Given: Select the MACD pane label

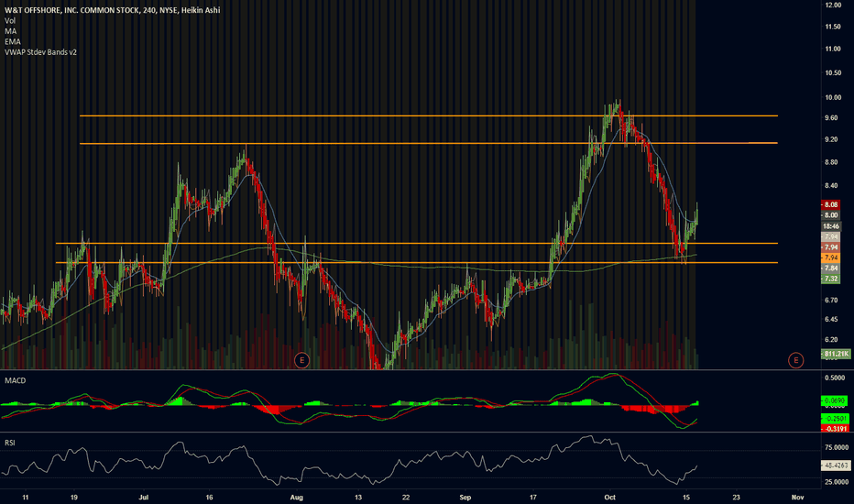Looking at the screenshot, I should tap(16, 380).
